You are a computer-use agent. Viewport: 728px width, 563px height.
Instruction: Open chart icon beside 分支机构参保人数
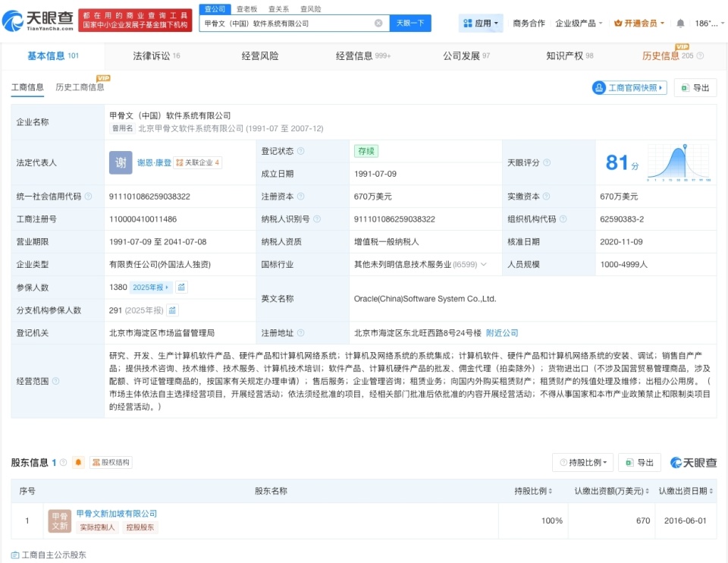click(x=172, y=310)
